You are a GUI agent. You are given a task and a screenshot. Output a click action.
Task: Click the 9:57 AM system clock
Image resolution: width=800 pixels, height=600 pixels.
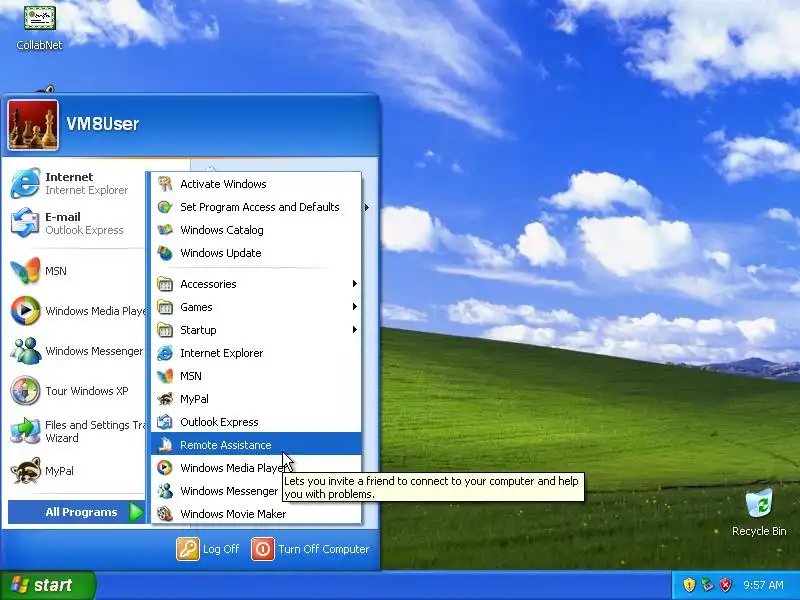tap(763, 585)
